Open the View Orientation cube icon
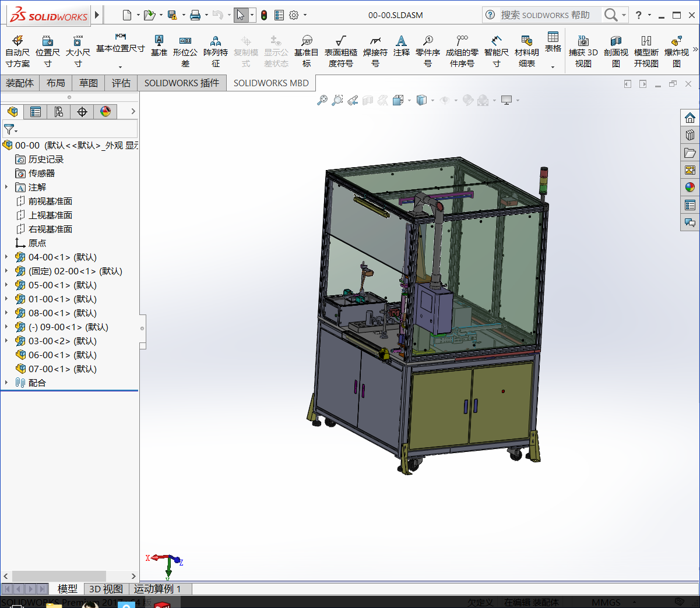This screenshot has height=608, width=700. (398, 100)
